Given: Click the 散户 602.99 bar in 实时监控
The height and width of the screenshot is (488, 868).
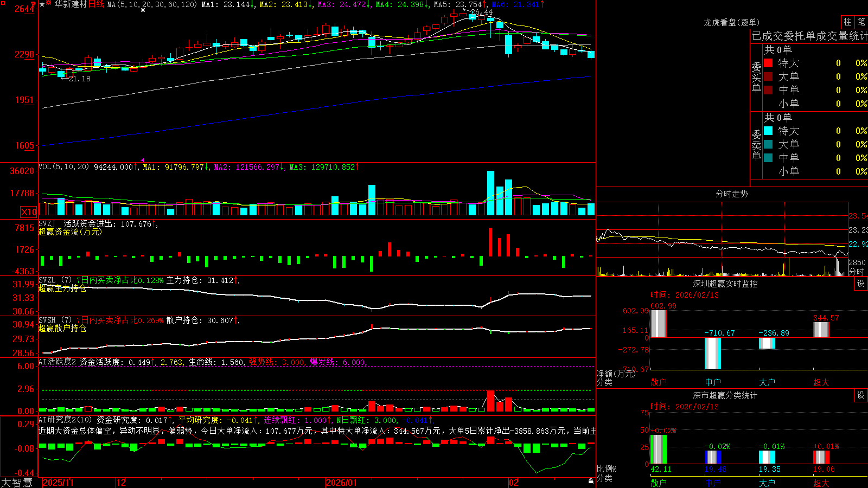Looking at the screenshot, I should click(x=658, y=324).
